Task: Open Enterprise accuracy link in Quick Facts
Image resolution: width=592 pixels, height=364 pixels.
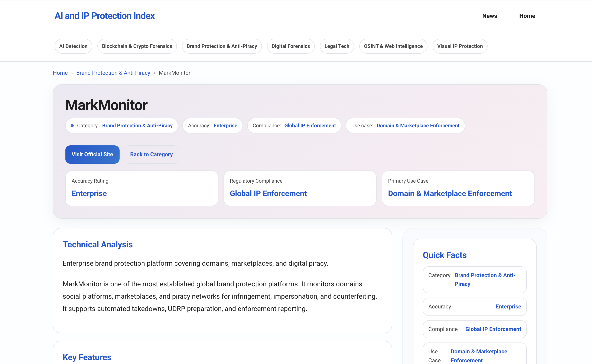Action: click(508, 307)
